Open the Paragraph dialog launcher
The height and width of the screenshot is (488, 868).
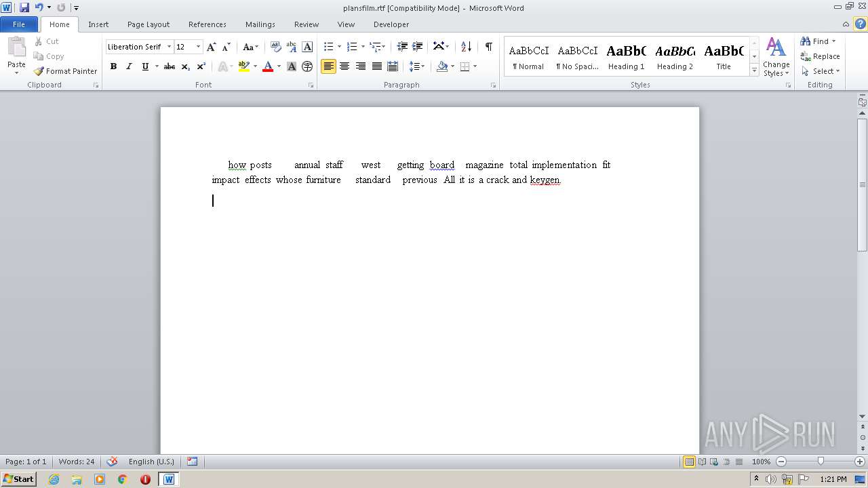pos(493,85)
